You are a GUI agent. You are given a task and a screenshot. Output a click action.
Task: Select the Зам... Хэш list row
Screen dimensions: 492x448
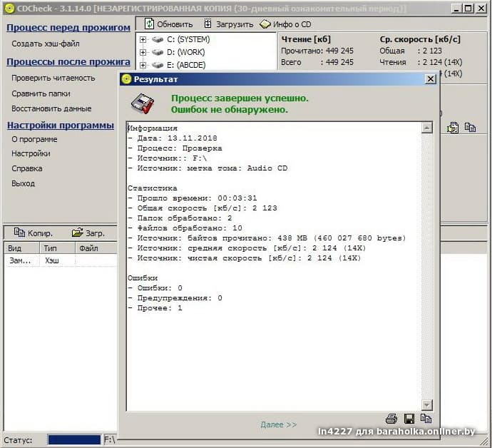point(60,260)
